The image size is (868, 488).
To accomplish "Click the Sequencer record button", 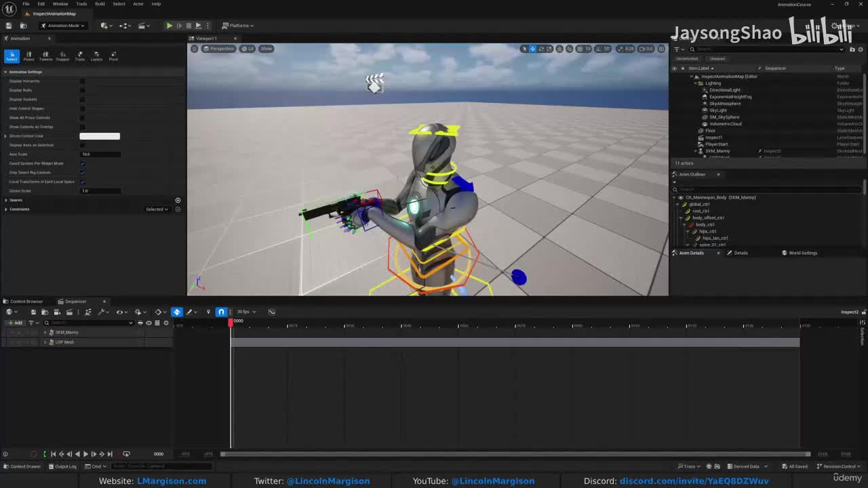I will [33, 454].
